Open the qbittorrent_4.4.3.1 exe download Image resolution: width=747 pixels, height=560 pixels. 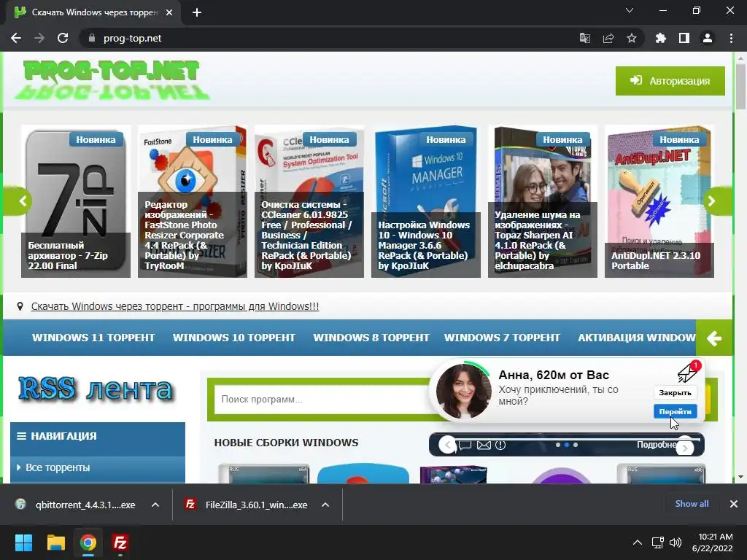(76, 505)
